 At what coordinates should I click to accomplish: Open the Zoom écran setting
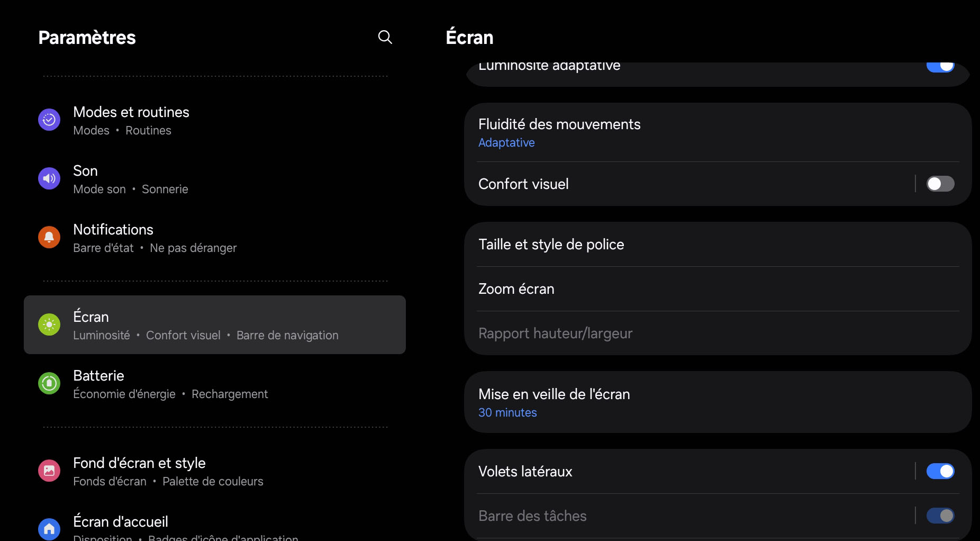point(516,289)
